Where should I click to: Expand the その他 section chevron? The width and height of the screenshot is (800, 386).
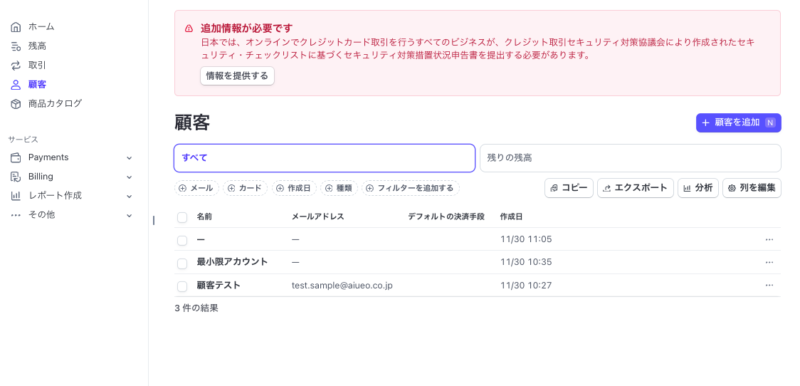coord(129,216)
